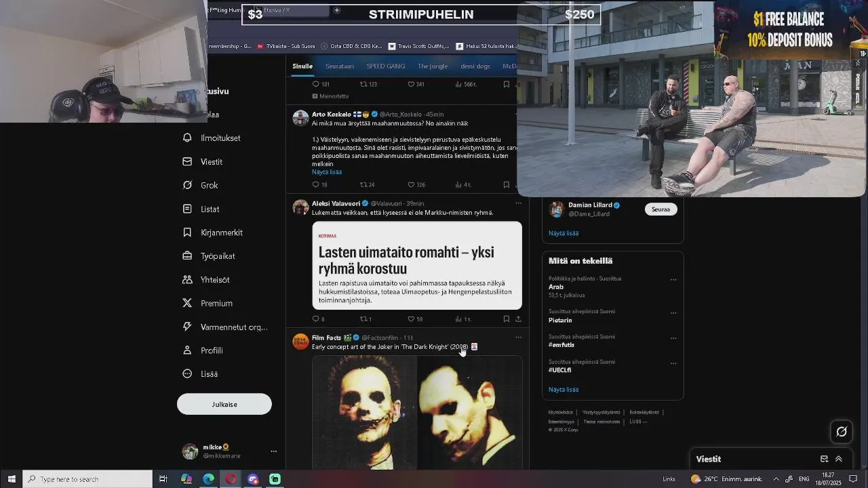This screenshot has width=868, height=488.
Task: Click Näytä lisää under Damian Lillard suggestion
Action: coord(564,233)
